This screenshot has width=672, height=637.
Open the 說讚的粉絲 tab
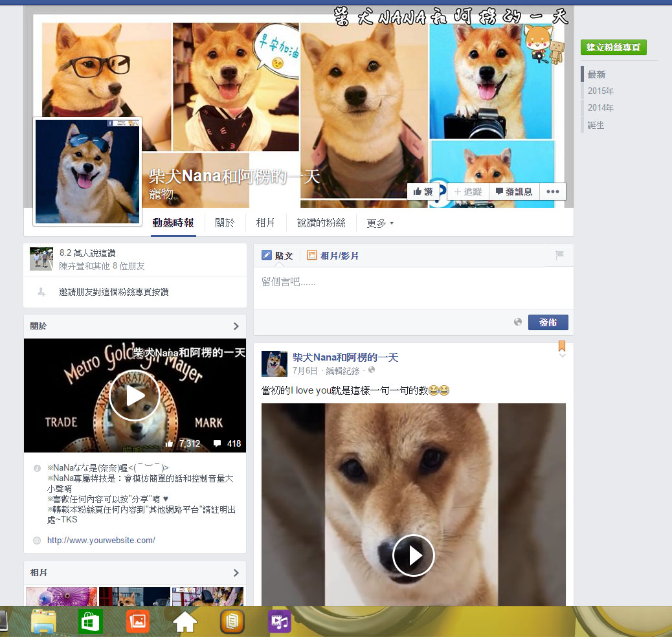pyautogui.click(x=321, y=223)
